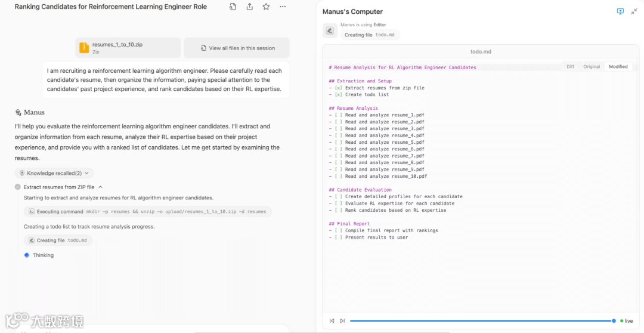Click the '## Extraction and Setup' heading

[x=360, y=81]
